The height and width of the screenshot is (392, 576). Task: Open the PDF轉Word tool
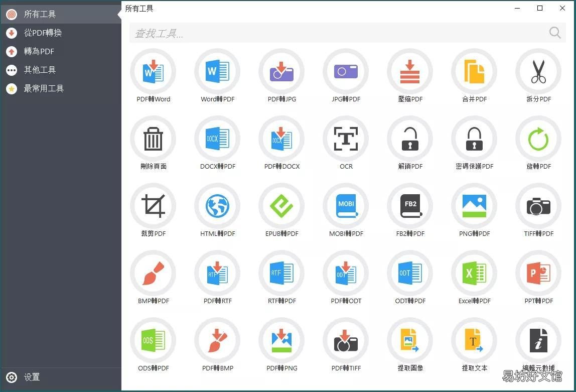point(153,72)
